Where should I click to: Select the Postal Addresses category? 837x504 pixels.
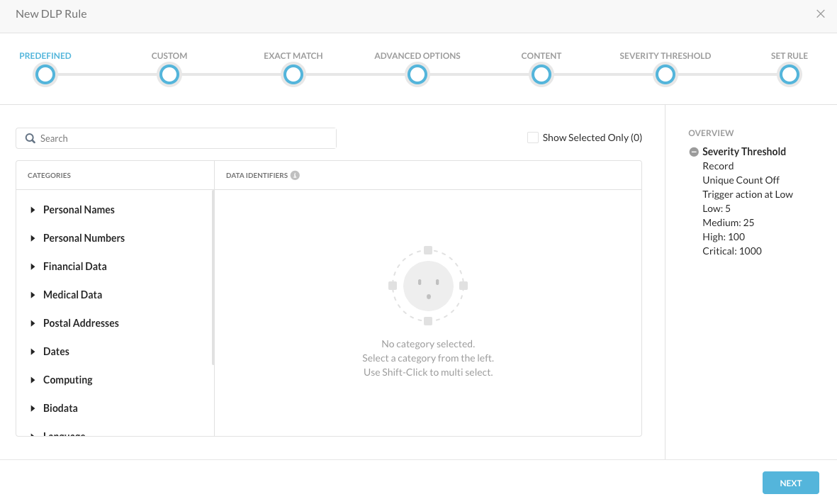click(81, 323)
